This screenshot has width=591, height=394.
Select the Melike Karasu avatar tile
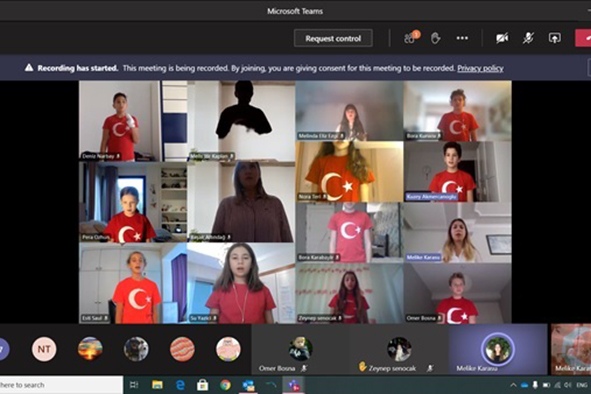(498, 350)
